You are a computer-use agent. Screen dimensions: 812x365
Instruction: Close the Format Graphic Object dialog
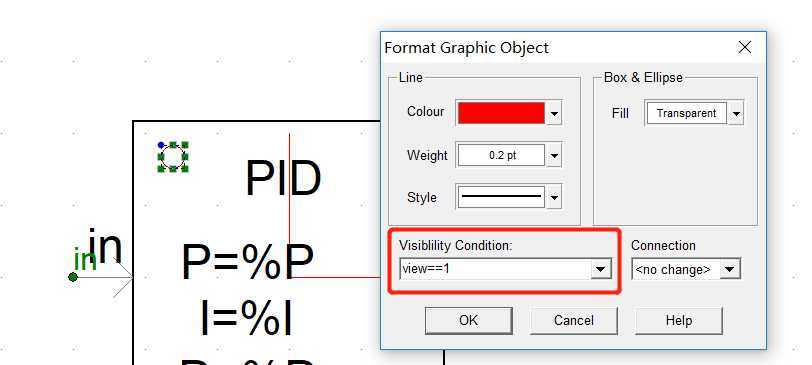745,48
